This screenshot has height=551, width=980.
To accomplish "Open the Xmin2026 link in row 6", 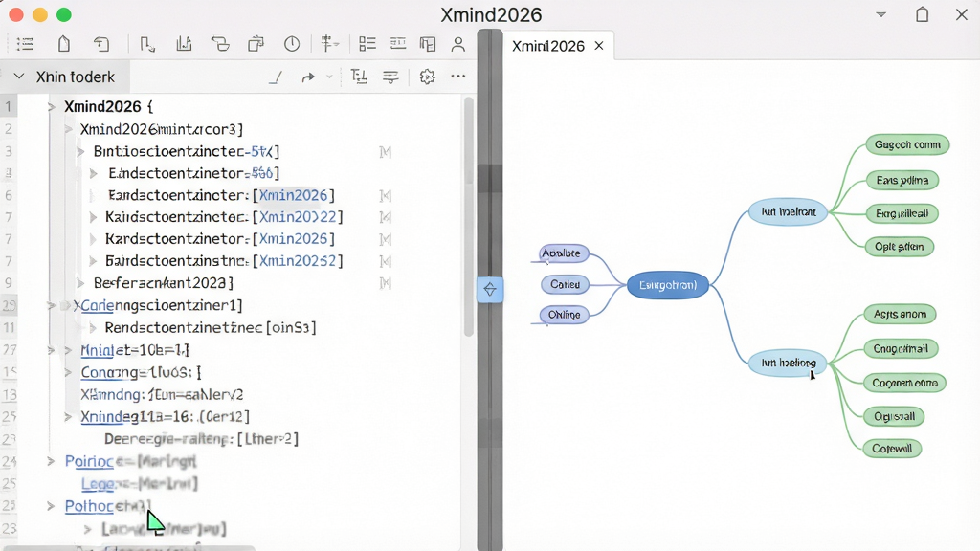I will [x=293, y=195].
